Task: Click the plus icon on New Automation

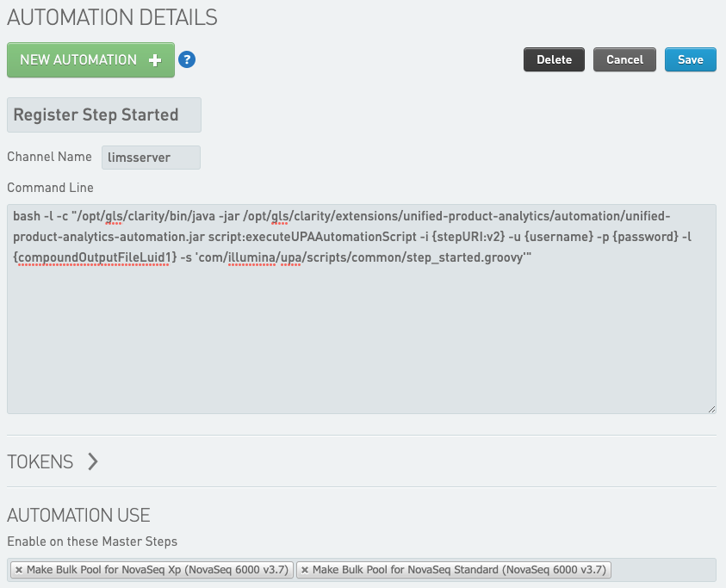Action: (x=155, y=60)
